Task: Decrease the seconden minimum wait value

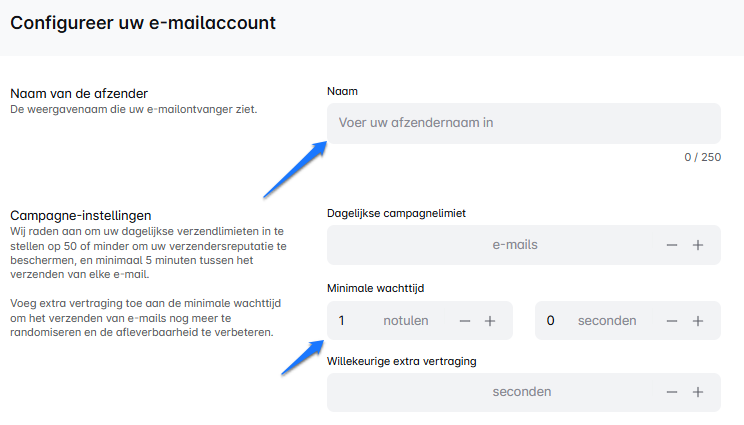Action: pyautogui.click(x=672, y=321)
